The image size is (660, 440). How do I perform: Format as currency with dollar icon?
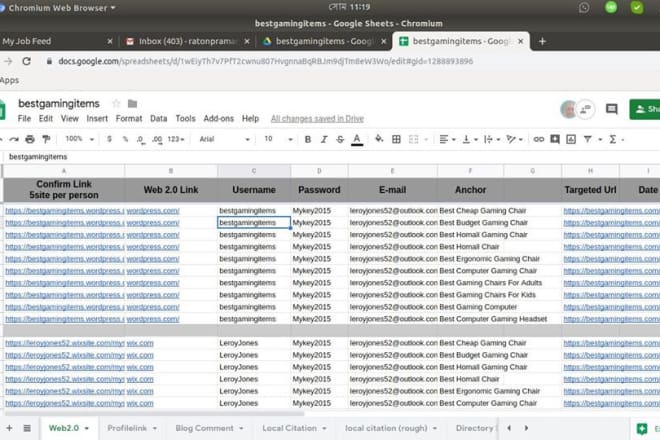(109, 139)
